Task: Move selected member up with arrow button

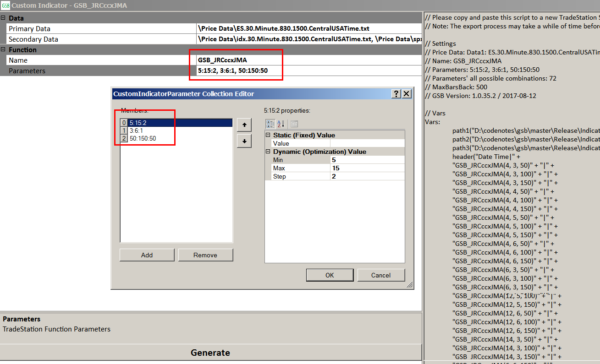Action: tap(244, 125)
